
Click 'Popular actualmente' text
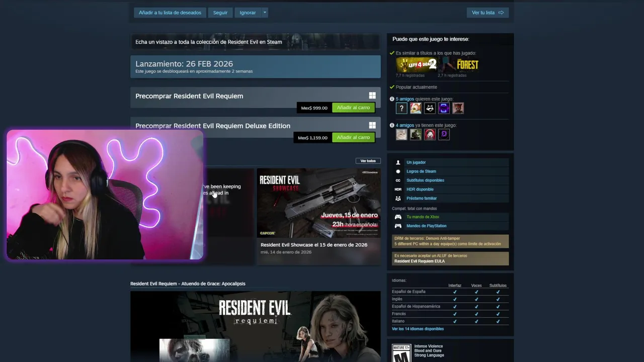point(416,87)
